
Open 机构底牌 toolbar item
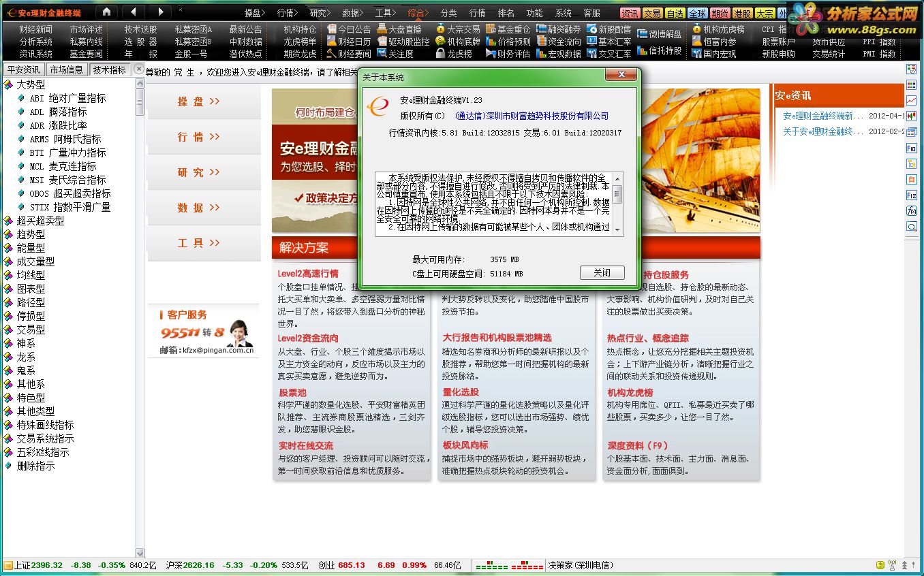click(458, 42)
